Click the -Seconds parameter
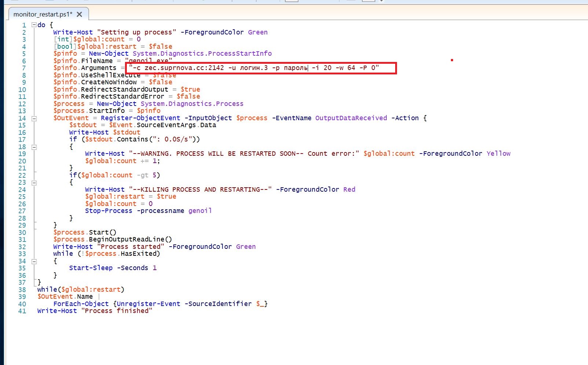This screenshot has height=365, width=588. tap(133, 268)
